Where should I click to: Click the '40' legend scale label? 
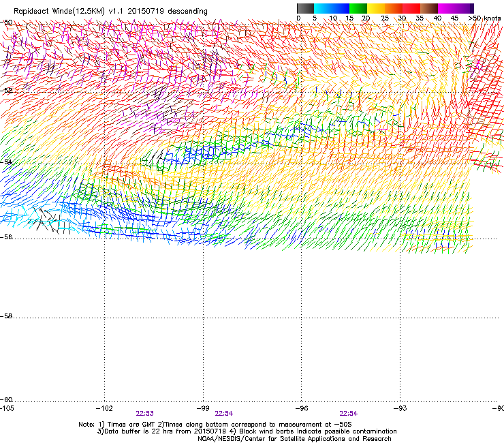[x=437, y=18]
